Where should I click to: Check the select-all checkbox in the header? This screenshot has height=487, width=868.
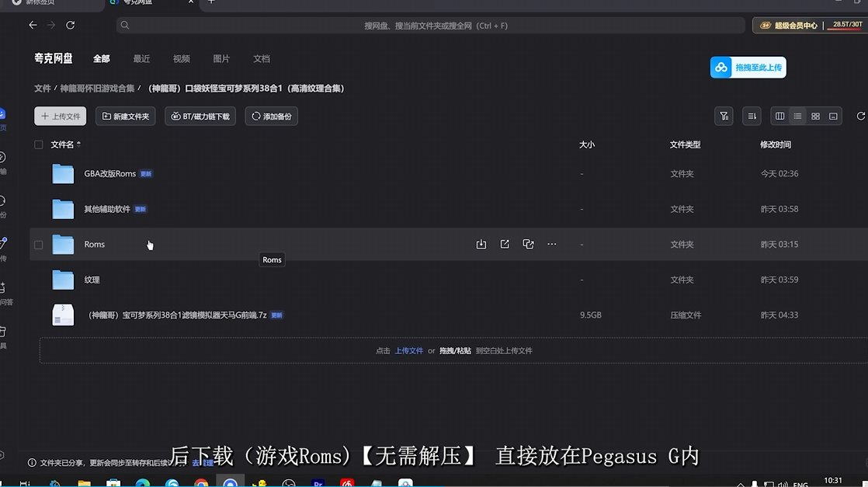coord(38,144)
